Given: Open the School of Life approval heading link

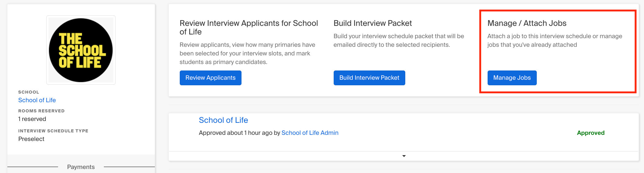Looking at the screenshot, I should coord(223,120).
